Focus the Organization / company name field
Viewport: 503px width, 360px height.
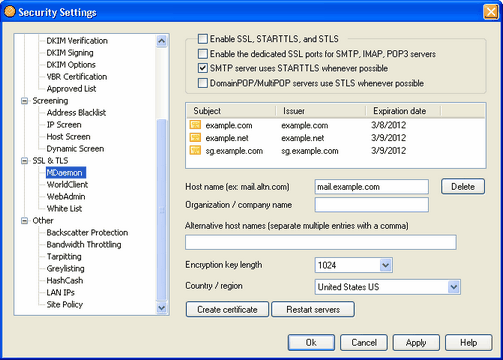[372, 205]
